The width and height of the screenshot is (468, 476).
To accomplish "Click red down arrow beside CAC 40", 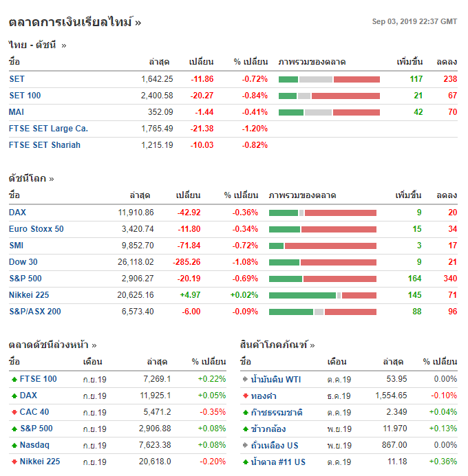I will coord(14,412).
